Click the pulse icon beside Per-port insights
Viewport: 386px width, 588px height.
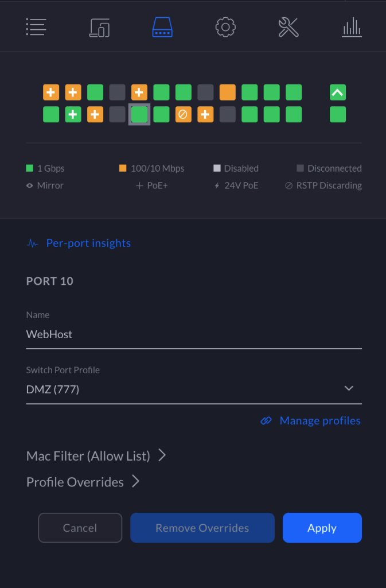coord(32,243)
